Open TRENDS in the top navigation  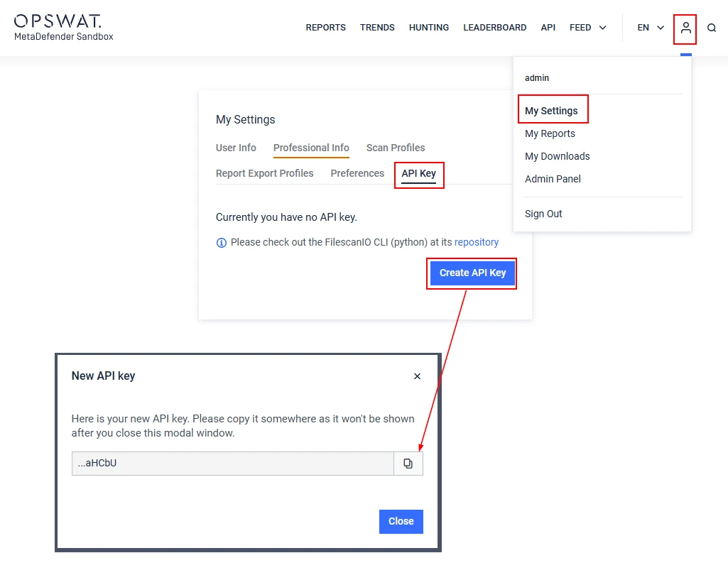point(377,28)
